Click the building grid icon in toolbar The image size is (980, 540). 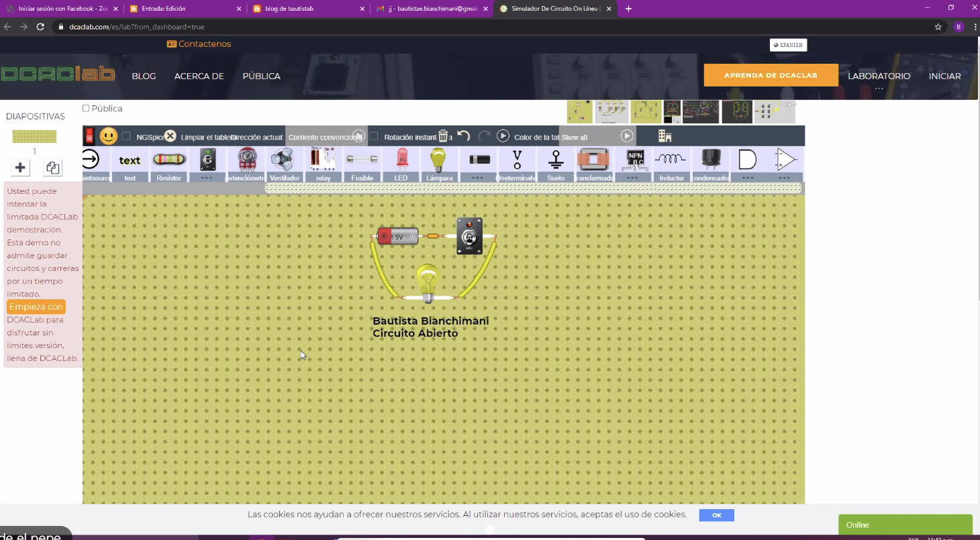(665, 136)
